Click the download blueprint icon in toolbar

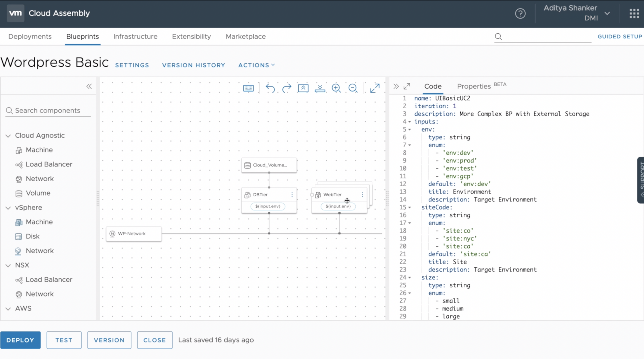click(x=320, y=88)
